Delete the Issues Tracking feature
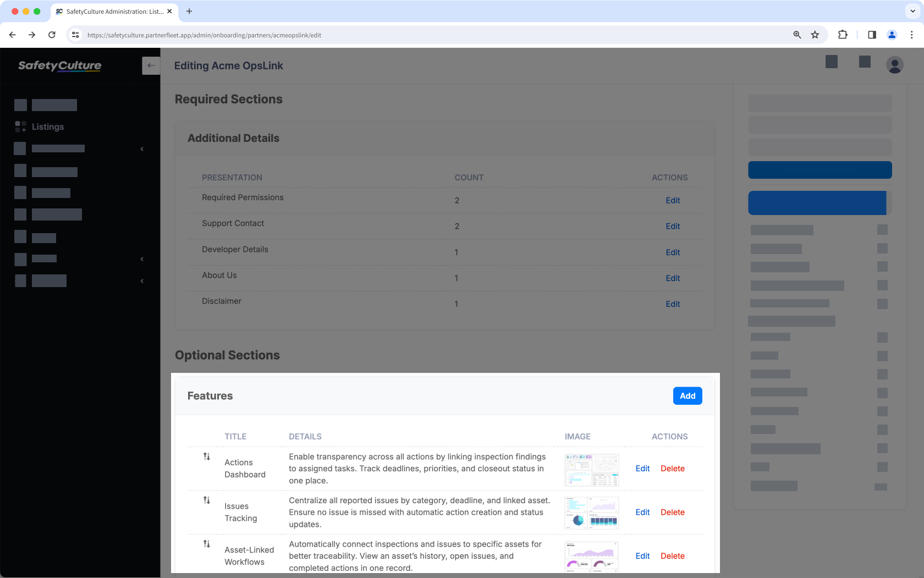Viewport: 924px width, 578px height. [x=673, y=512]
